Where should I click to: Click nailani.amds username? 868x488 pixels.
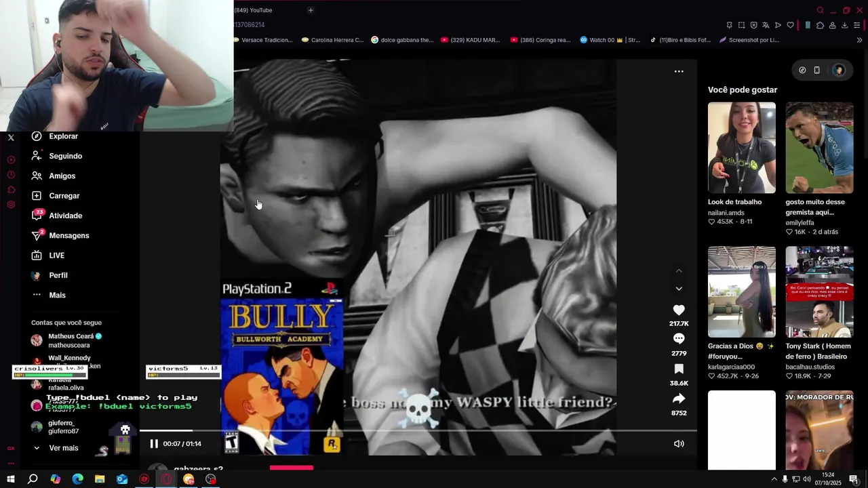click(726, 213)
